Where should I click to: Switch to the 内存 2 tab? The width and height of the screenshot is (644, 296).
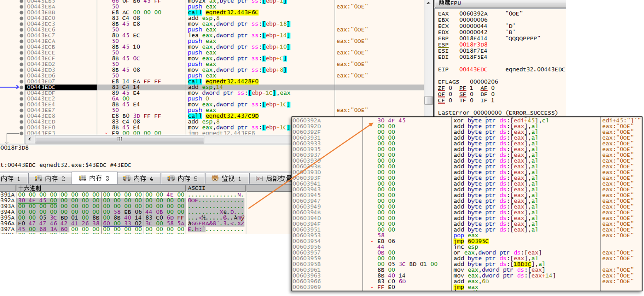(x=50, y=178)
